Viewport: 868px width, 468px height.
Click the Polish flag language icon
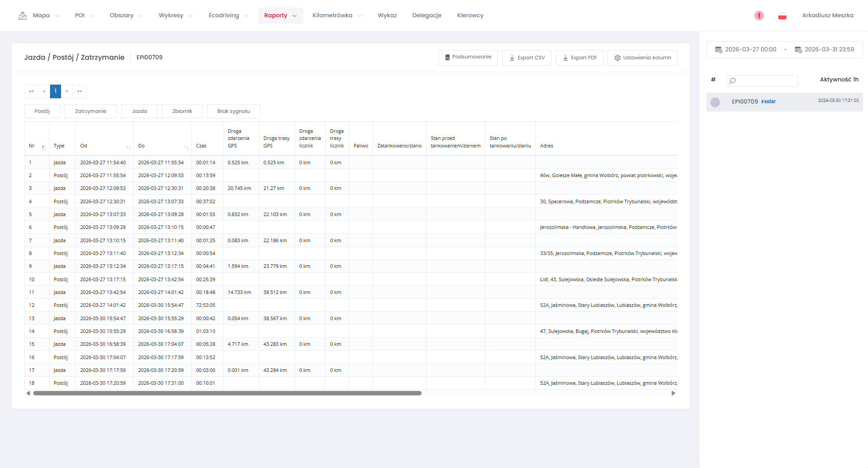pyautogui.click(x=782, y=16)
